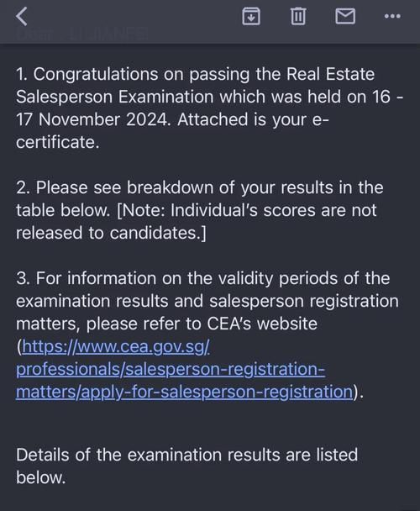420x511 pixels.
Task: Tap the "professionals/salesperson-registration-" link line
Action: tap(171, 369)
